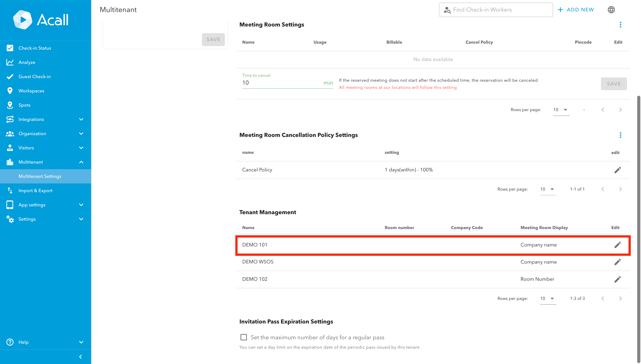Screen dimensions: 641x364
Task: Edit the Cancel Policy row pencil
Action: tap(617, 170)
